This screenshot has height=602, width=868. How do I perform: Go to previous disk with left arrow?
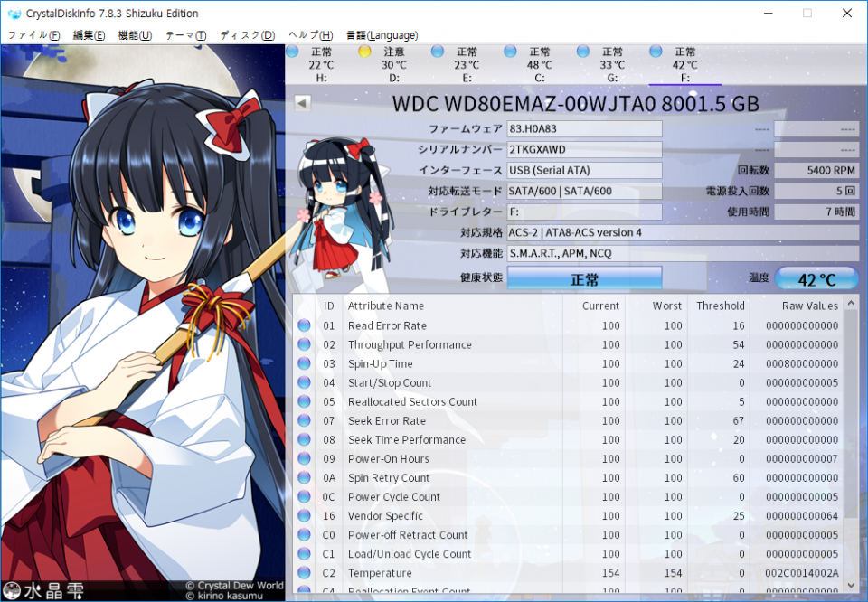[302, 103]
